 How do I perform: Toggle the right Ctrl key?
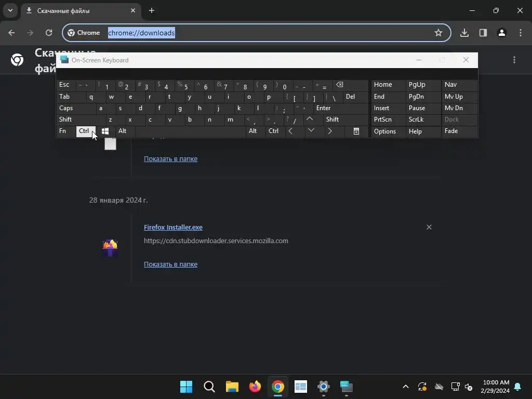click(x=275, y=131)
